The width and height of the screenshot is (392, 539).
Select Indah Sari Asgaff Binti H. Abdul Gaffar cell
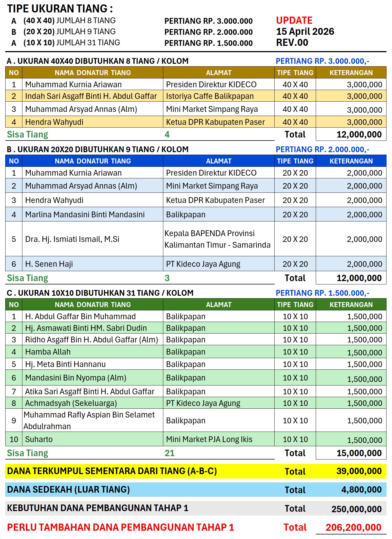pyautogui.click(x=91, y=96)
